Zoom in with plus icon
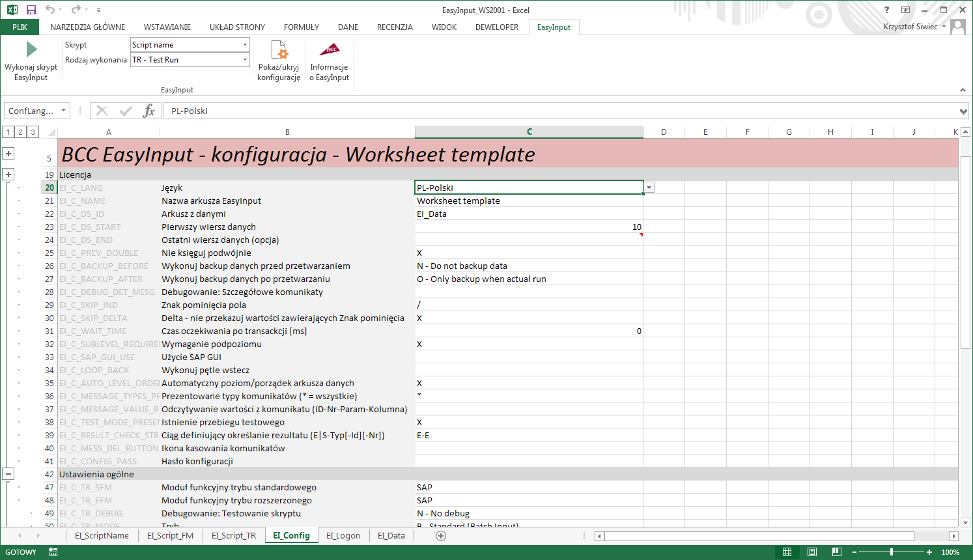This screenshot has width=973, height=560. click(x=929, y=552)
